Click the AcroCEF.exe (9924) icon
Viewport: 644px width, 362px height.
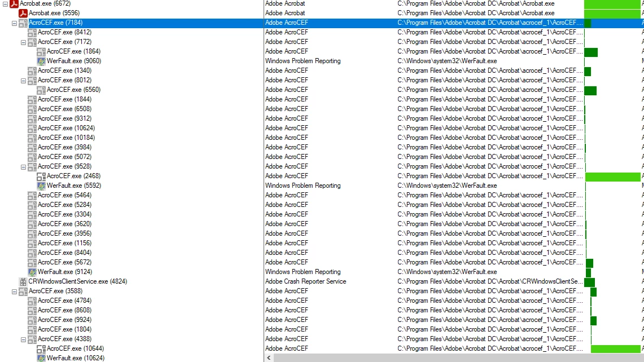coord(32,320)
